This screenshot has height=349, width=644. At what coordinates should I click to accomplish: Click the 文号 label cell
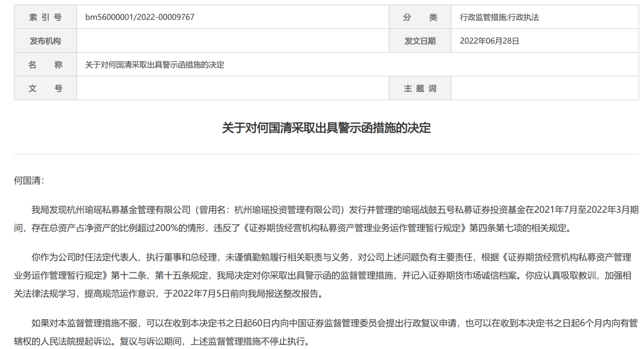pyautogui.click(x=45, y=88)
